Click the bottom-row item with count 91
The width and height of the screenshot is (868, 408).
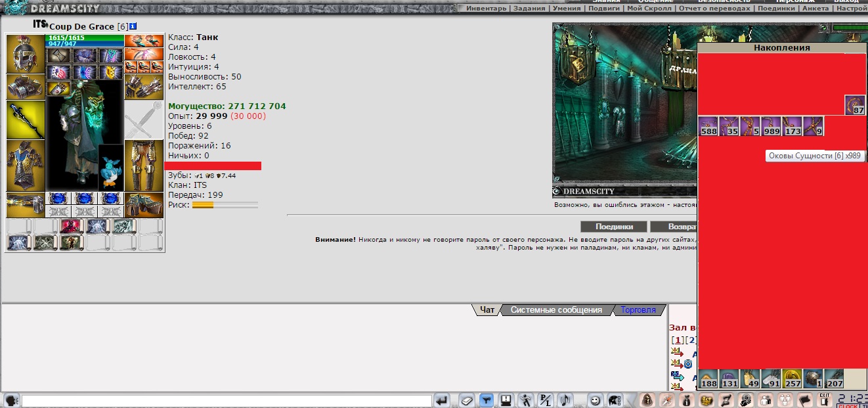click(771, 378)
